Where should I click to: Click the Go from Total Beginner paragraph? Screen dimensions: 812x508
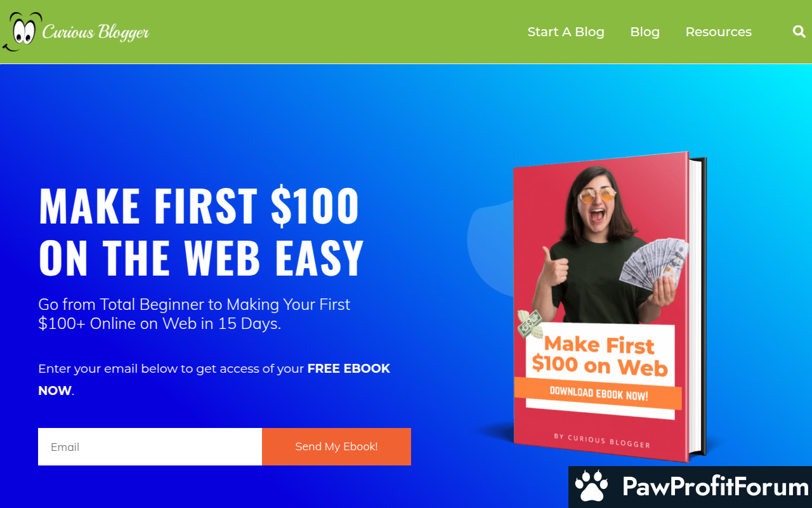click(x=194, y=314)
